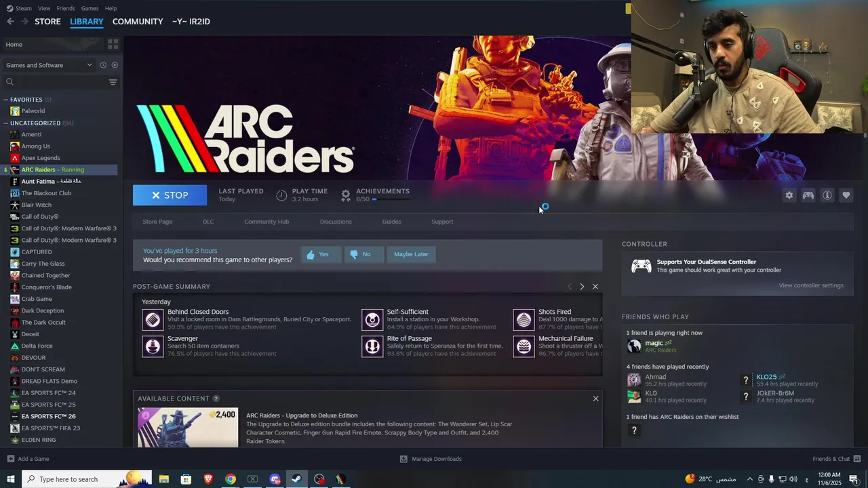The image size is (868, 488).
Task: Open friend magic's avatar
Action: tap(634, 346)
